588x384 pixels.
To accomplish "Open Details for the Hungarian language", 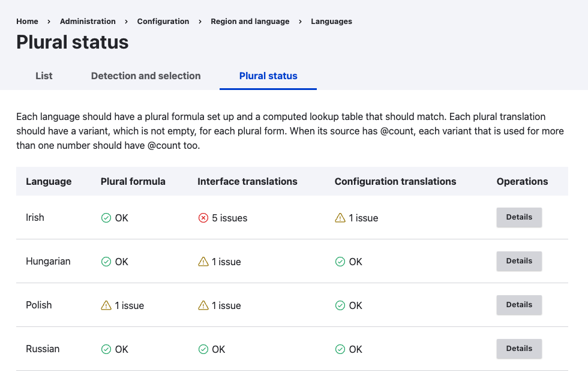I will [x=519, y=261].
